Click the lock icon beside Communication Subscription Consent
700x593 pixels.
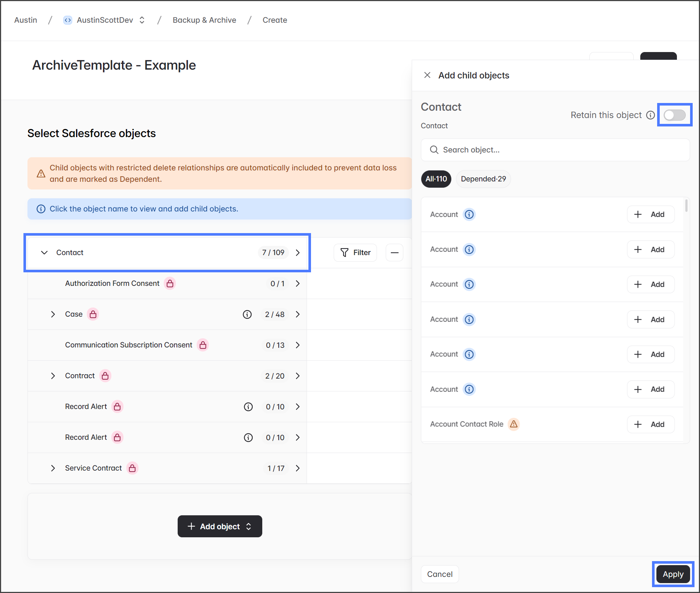coord(203,345)
